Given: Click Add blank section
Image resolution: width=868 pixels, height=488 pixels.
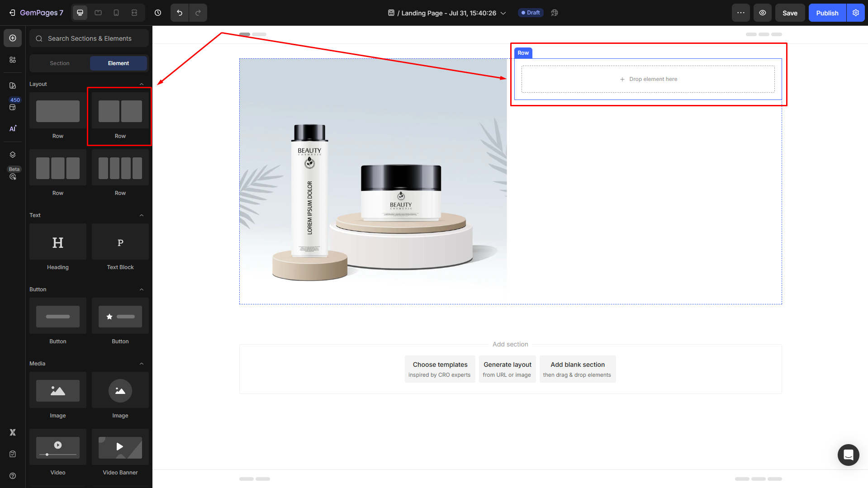Looking at the screenshot, I should click(577, 369).
